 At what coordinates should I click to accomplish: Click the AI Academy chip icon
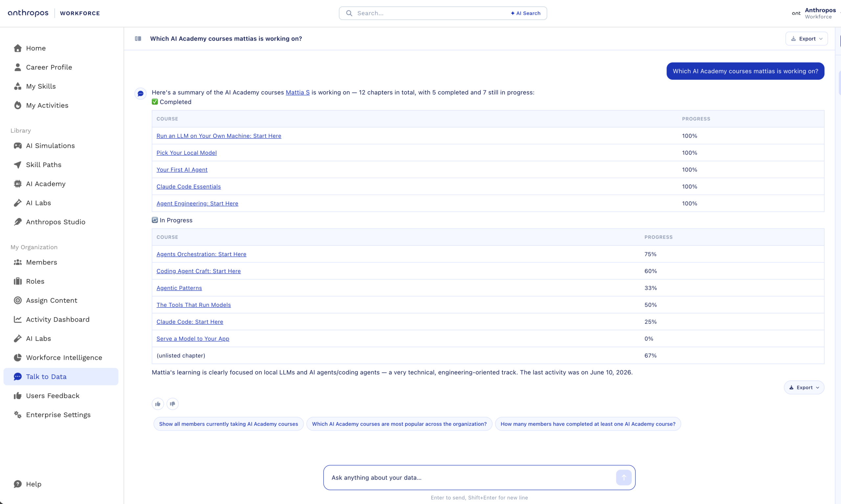pyautogui.click(x=18, y=184)
